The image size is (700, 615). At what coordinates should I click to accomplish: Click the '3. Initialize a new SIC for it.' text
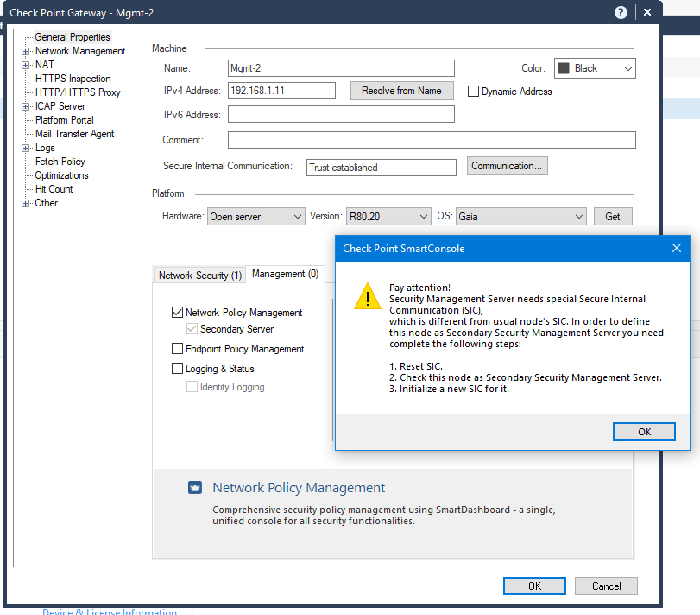click(x=449, y=389)
